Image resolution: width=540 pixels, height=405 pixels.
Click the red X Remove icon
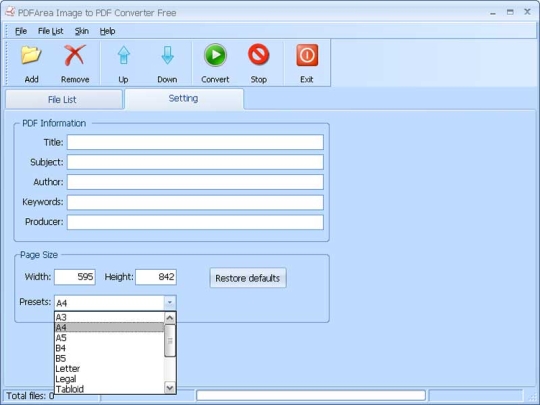tap(75, 55)
